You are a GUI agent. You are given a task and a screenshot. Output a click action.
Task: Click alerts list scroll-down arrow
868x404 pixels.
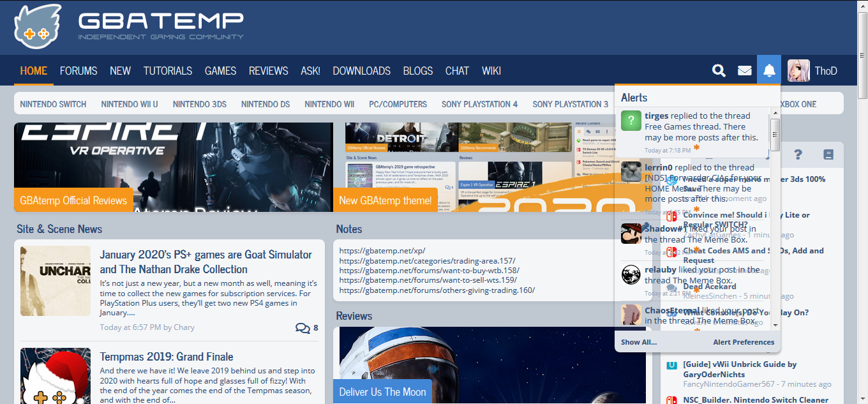pyautogui.click(x=775, y=324)
